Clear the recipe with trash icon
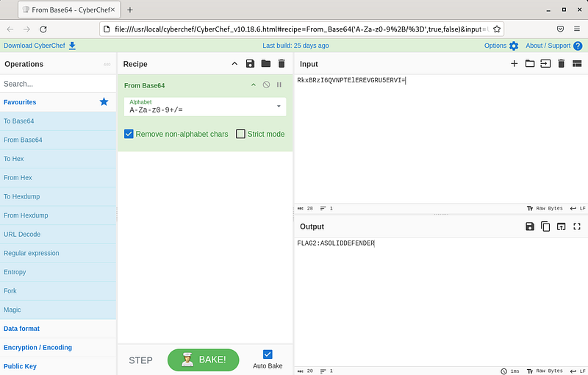 point(282,64)
